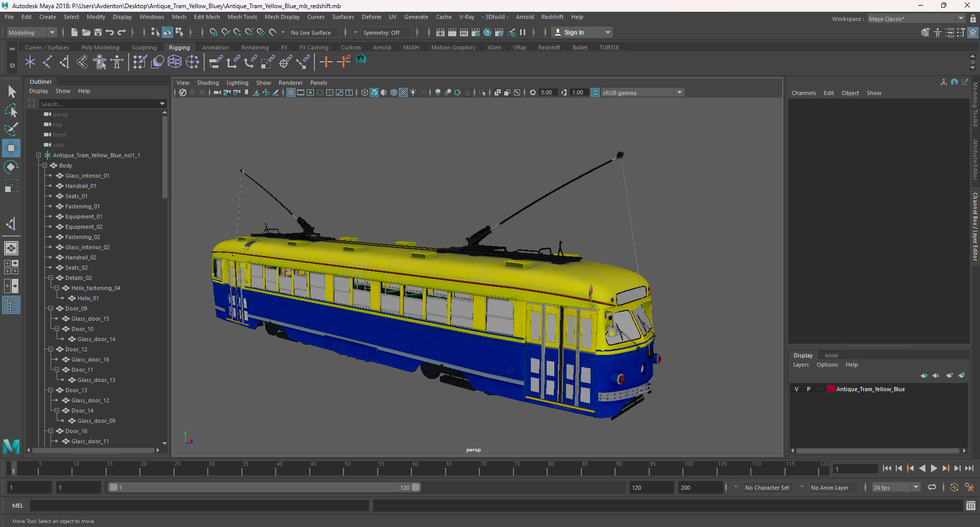Click the smooth shade all viewport icon
The image size is (980, 527).
(374, 92)
